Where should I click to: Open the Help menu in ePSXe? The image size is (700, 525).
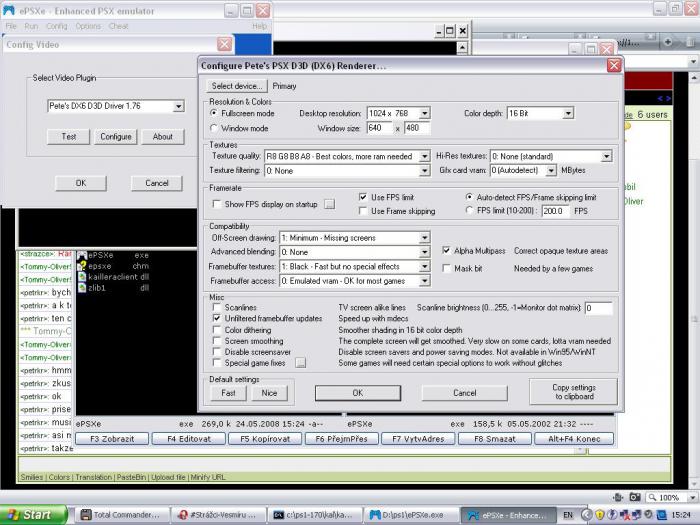click(259, 26)
